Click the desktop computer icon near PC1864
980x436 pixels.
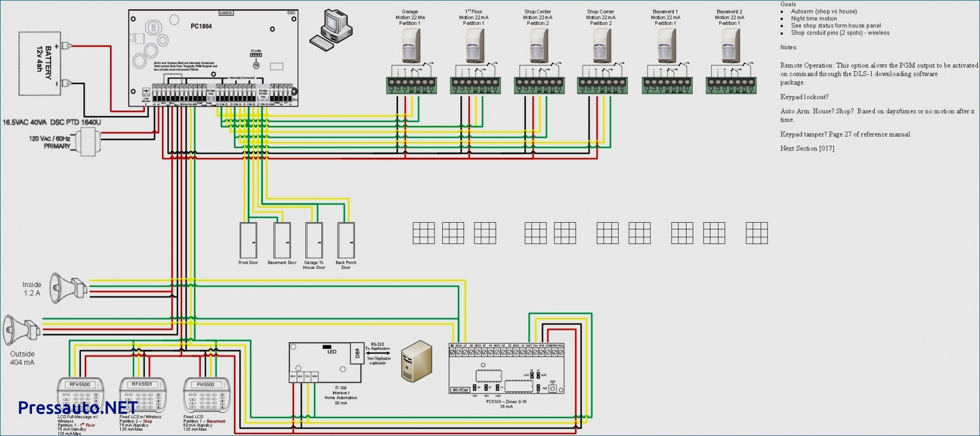tap(331, 30)
